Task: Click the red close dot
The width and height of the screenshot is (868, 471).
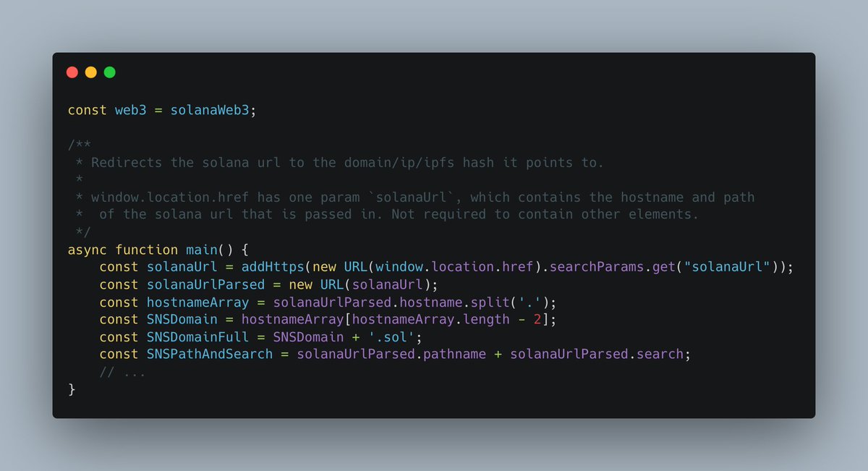Action: point(72,72)
